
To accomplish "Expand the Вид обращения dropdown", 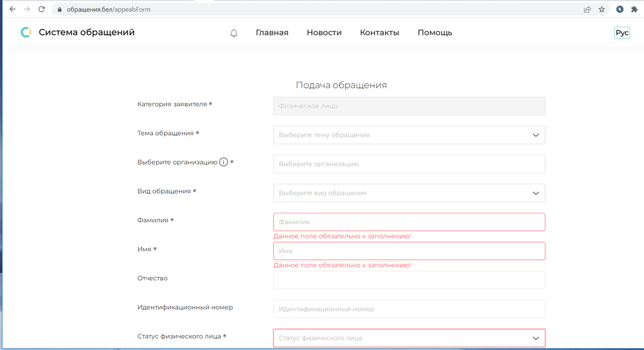I will click(x=409, y=193).
